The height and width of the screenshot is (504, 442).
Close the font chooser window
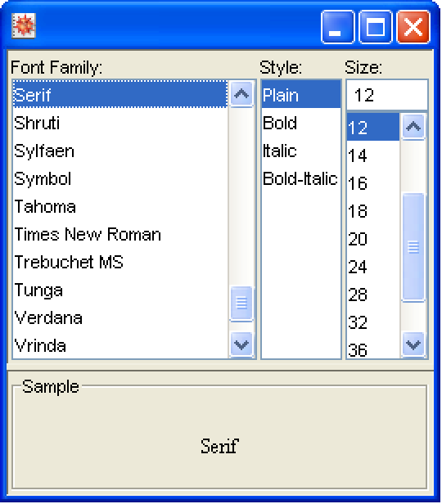coord(413,27)
